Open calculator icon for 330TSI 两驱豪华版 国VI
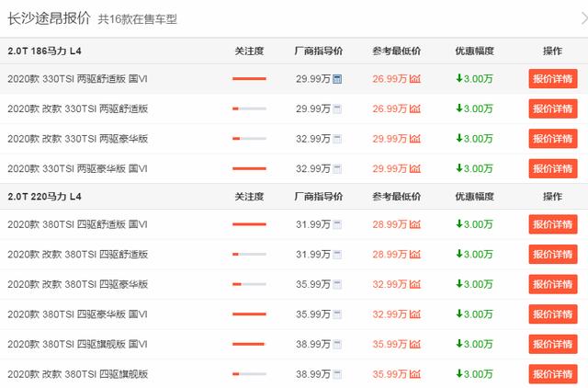Image resolution: width=588 pixels, height=388 pixels. (x=337, y=169)
